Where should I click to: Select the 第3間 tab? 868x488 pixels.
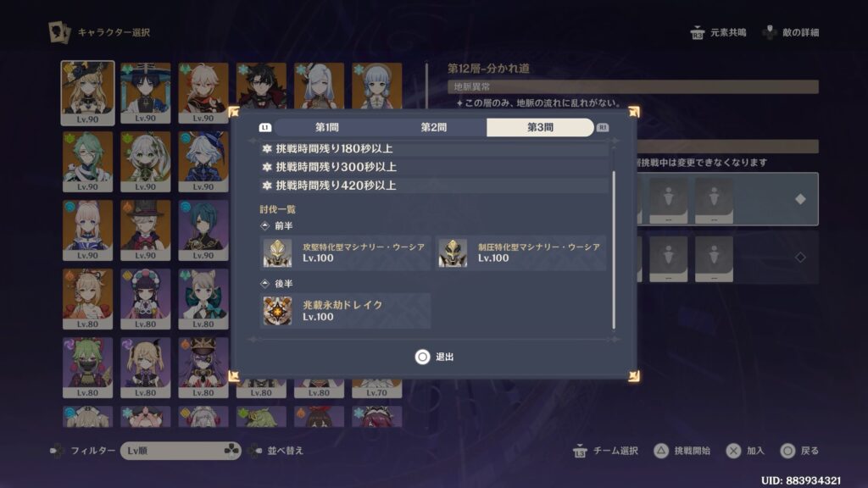point(540,127)
